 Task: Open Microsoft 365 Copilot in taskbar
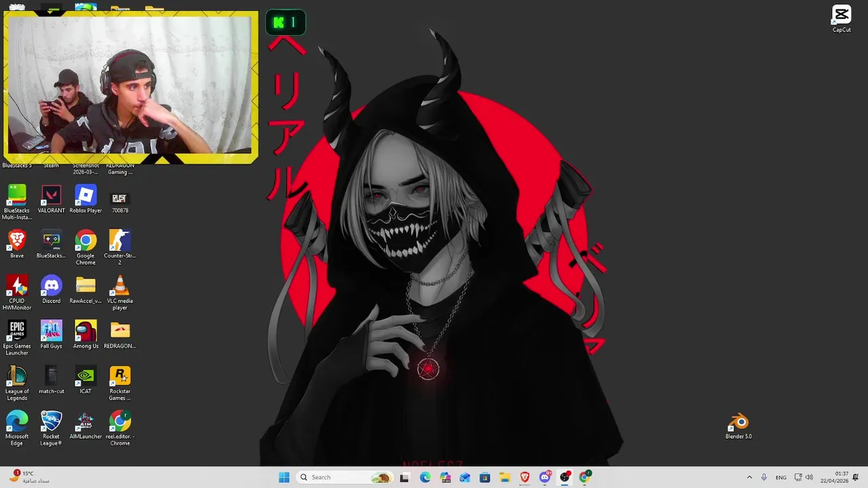pyautogui.click(x=445, y=477)
